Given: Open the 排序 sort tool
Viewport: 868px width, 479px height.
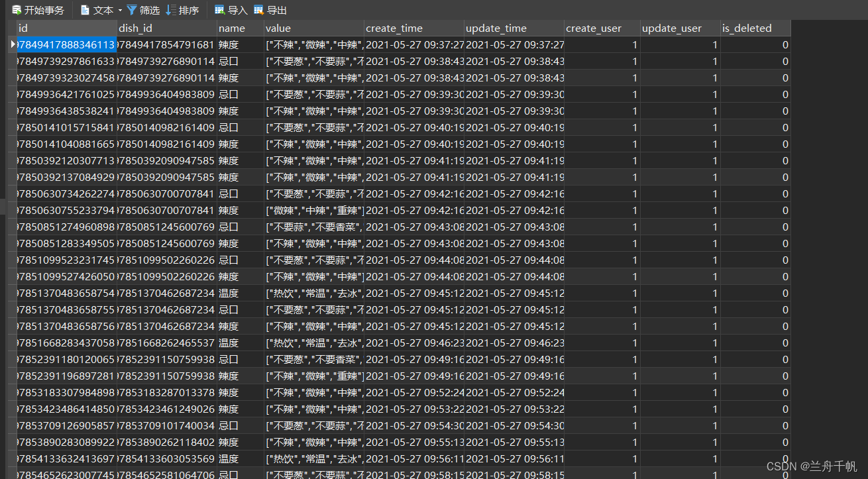Looking at the screenshot, I should [x=183, y=10].
